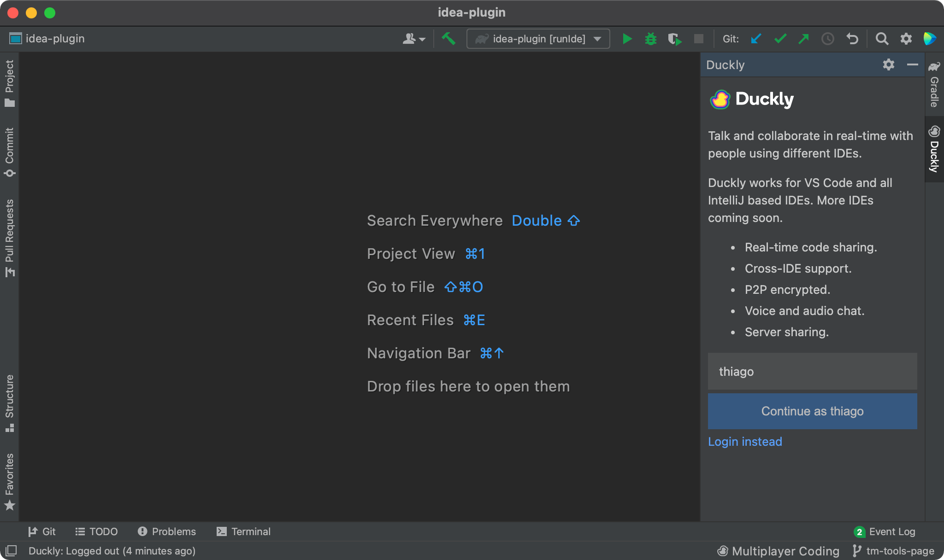Open the Pull Requests tool window tab

[x=10, y=238]
